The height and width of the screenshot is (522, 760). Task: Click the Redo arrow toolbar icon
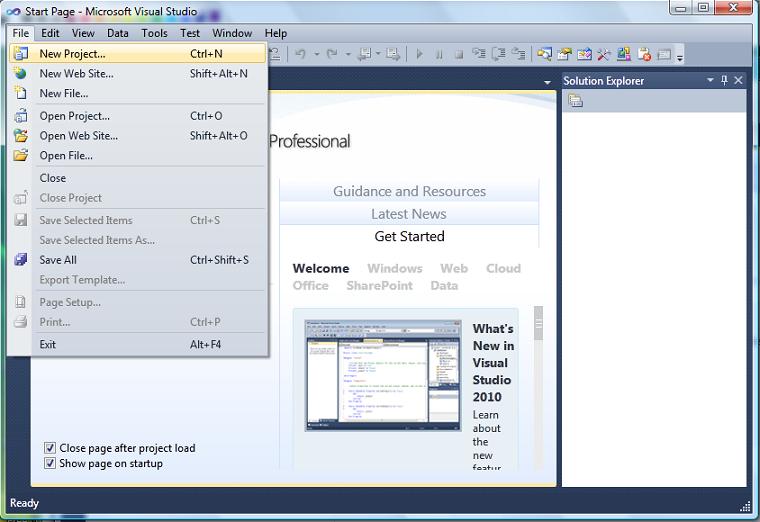coord(332,54)
